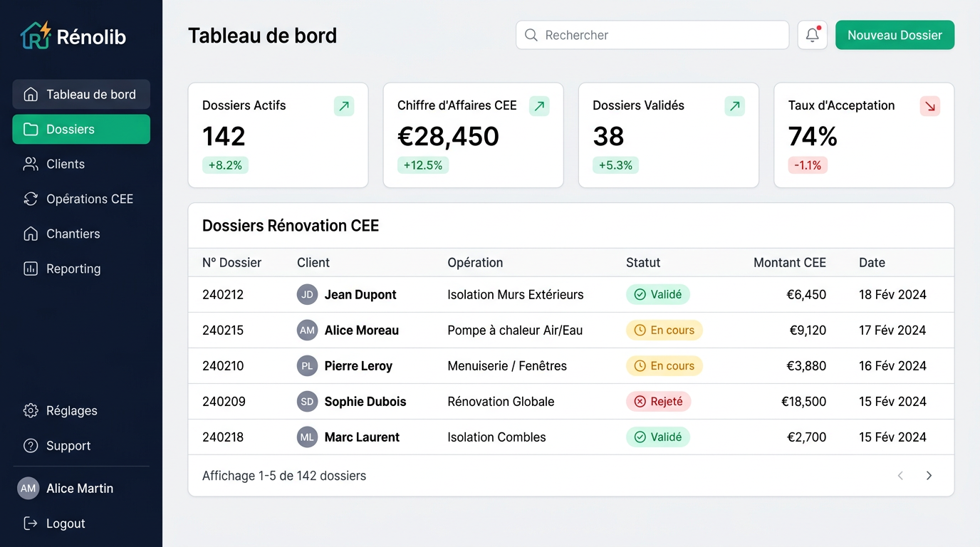Viewport: 980px width, 547px height.
Task: Click the Chiffre d'Affaires trend arrow icon
Action: pos(539,106)
